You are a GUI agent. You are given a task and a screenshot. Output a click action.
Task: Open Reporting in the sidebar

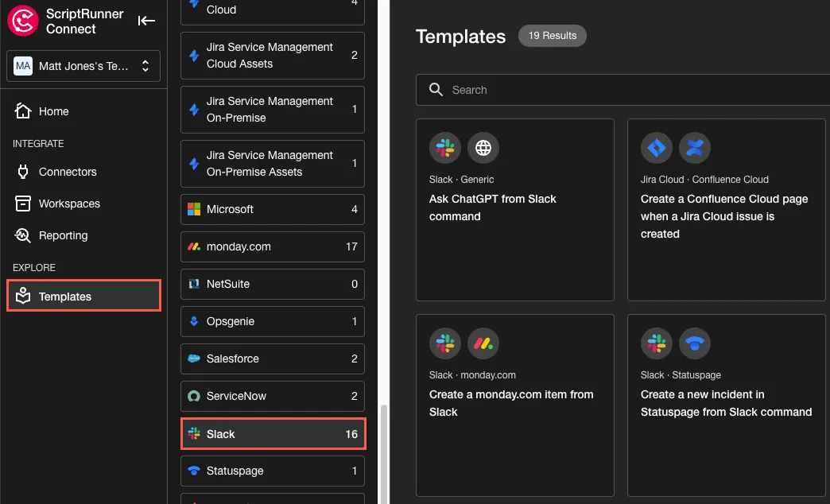coord(83,235)
